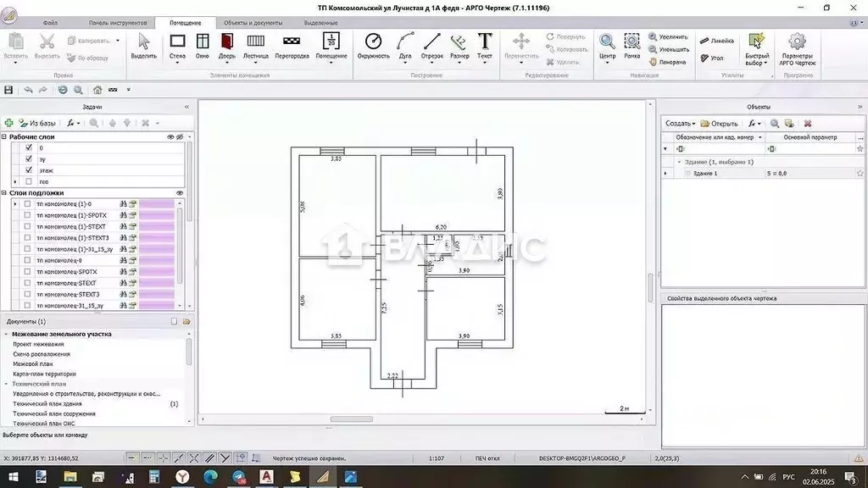Select the Окружность circle tool
Screen dimensions: 868x488
[x=373, y=46]
